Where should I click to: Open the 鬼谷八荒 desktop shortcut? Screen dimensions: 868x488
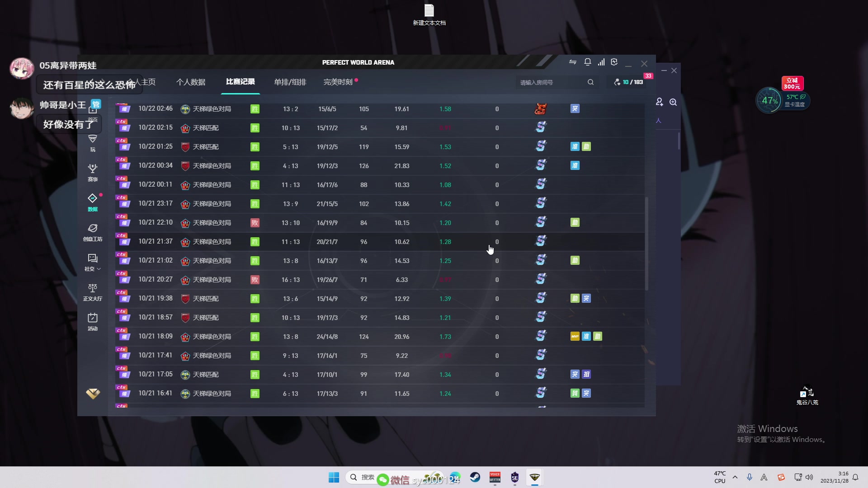(807, 395)
